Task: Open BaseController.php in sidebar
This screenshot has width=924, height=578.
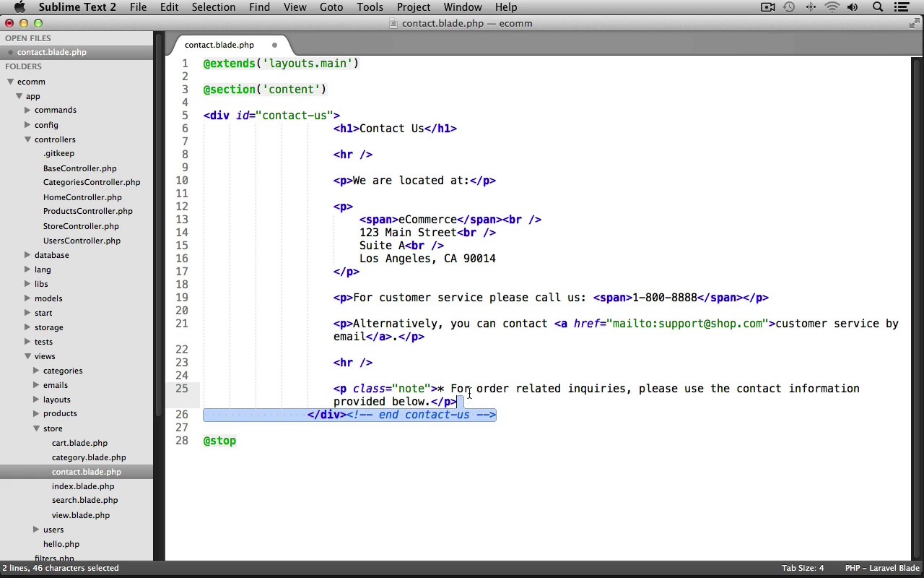Action: (79, 168)
